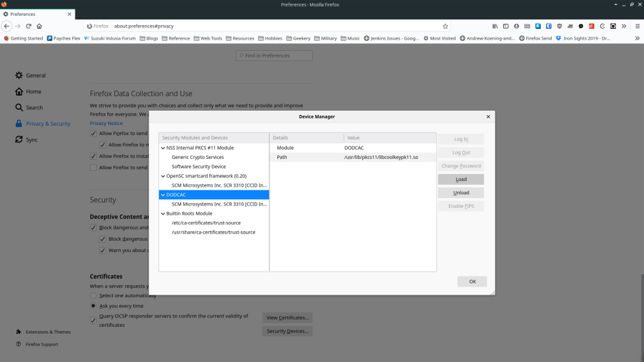Collapse the DODCAC module tree node
This screenshot has width=644, height=362.
coord(164,195)
